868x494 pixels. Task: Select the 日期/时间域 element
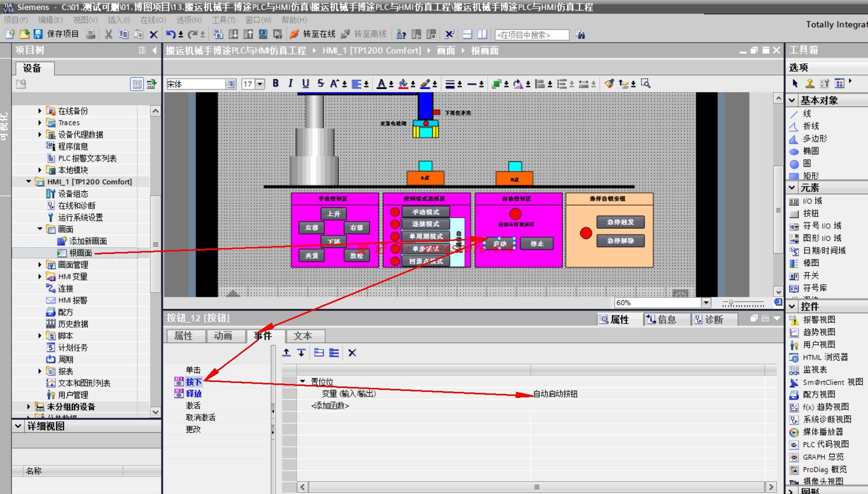(x=824, y=250)
